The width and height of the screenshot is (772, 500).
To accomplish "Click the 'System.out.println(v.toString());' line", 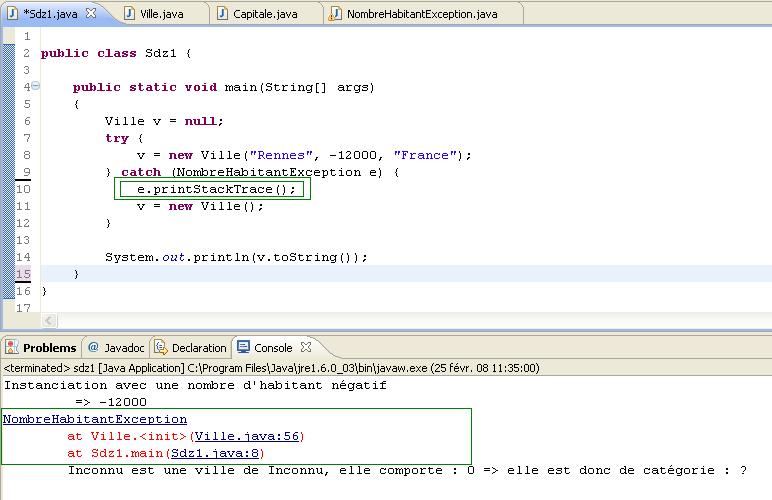I will coord(236,257).
